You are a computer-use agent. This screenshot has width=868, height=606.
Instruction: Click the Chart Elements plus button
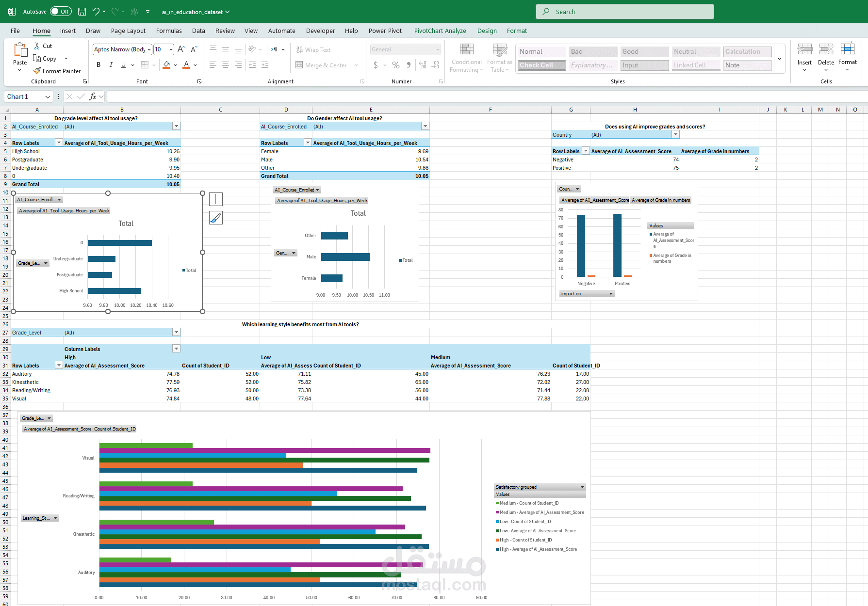tap(216, 199)
